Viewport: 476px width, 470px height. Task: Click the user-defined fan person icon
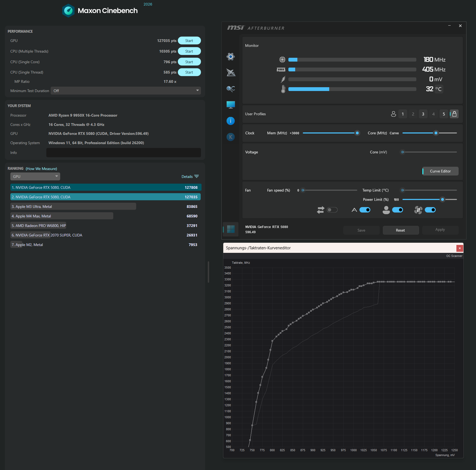[x=386, y=210]
